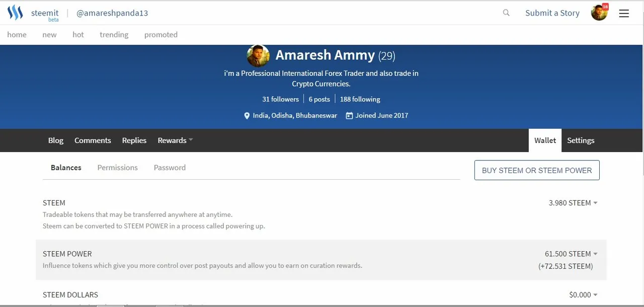The image size is (644, 307).
Task: Click BUY STEEM OR STEEM POWER button
Action: point(537,171)
